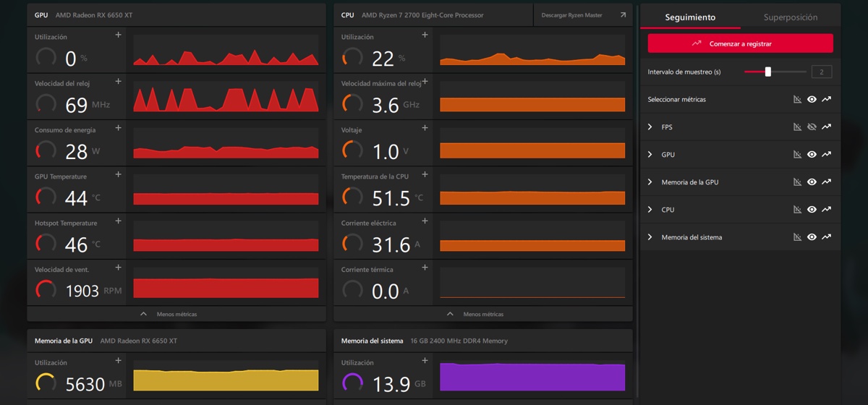Click plus icon for Corriente eléctrica
The height and width of the screenshot is (405, 868).
click(425, 221)
